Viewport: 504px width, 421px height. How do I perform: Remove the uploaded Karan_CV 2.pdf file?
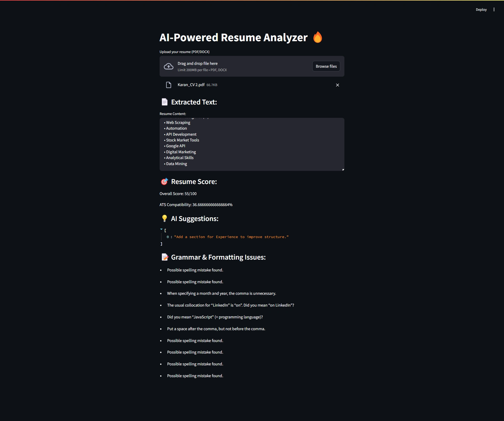[338, 85]
